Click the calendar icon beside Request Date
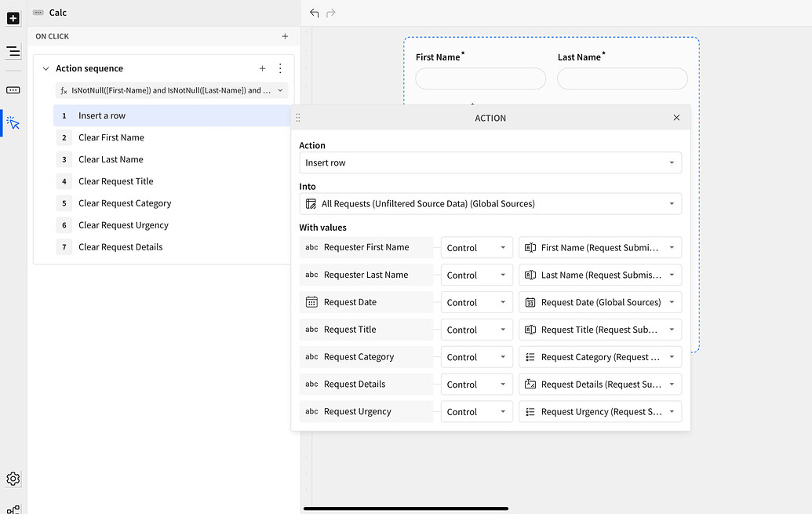The image size is (812, 514). 310,302
